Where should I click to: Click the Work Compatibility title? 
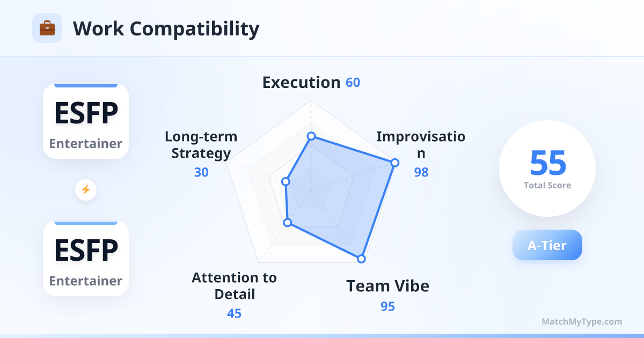[x=166, y=28]
